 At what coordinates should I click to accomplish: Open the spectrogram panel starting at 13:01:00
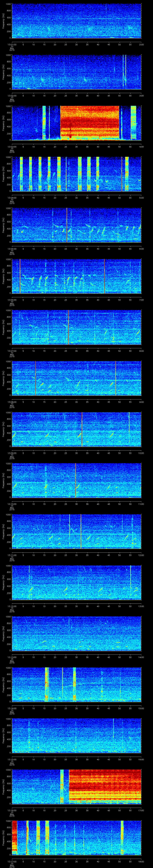point(76,21)
